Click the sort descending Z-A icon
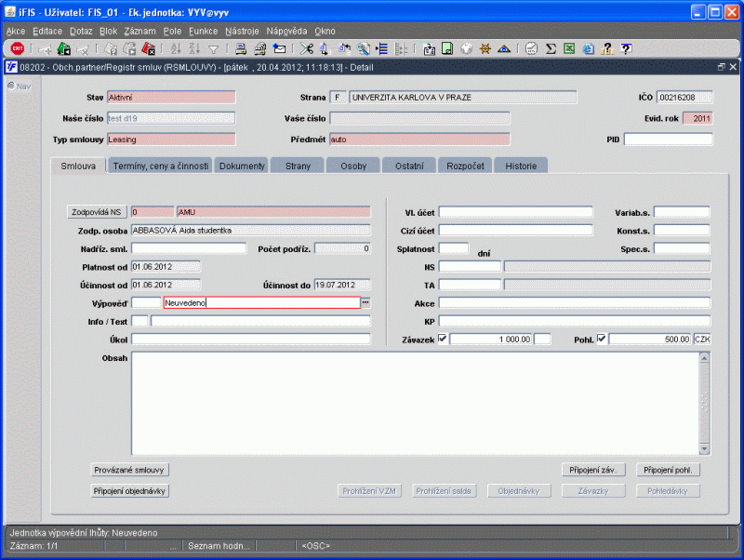Viewport: 744px width, 560px height. [194, 48]
